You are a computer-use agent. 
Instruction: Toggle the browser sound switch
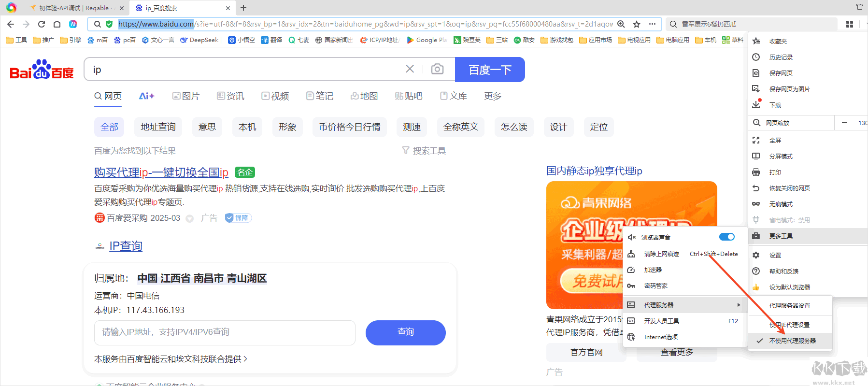pos(727,237)
